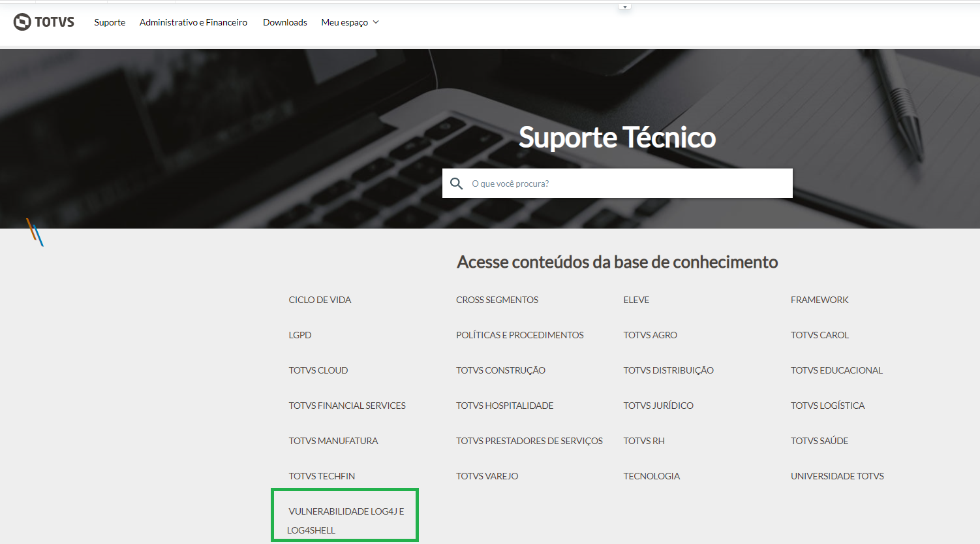
Task: Open TOTVS RH category
Action: click(x=644, y=441)
